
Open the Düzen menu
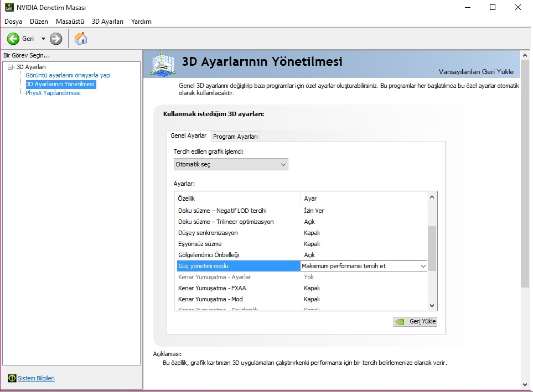39,22
